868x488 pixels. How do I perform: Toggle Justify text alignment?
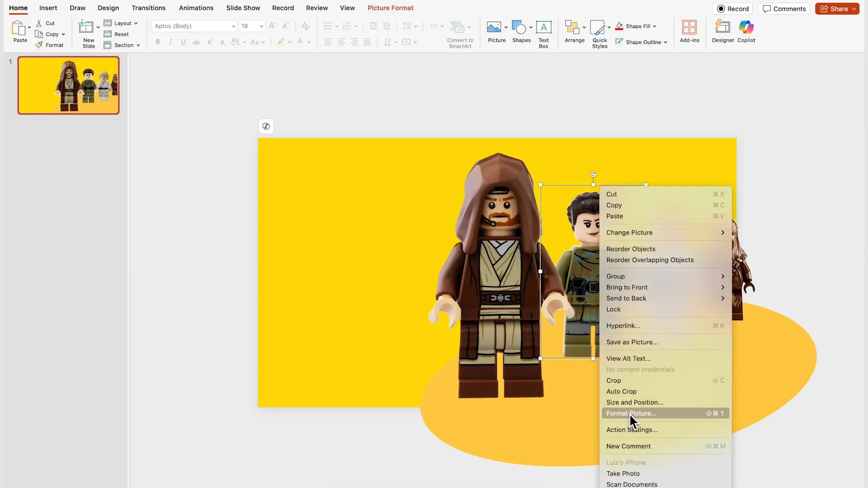click(x=367, y=42)
